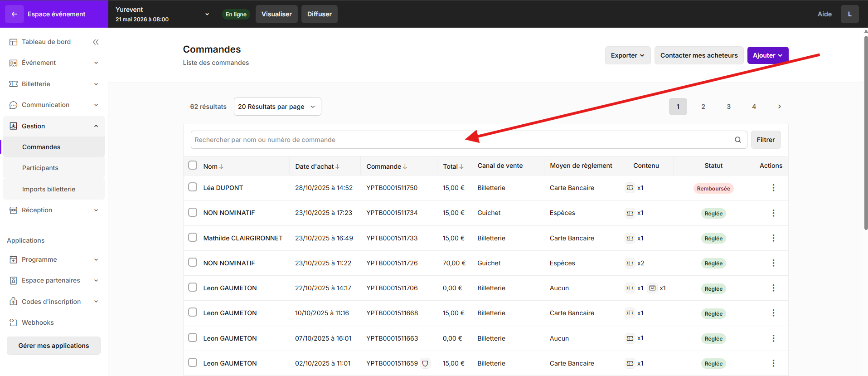Open the Exporter dropdown

click(627, 55)
